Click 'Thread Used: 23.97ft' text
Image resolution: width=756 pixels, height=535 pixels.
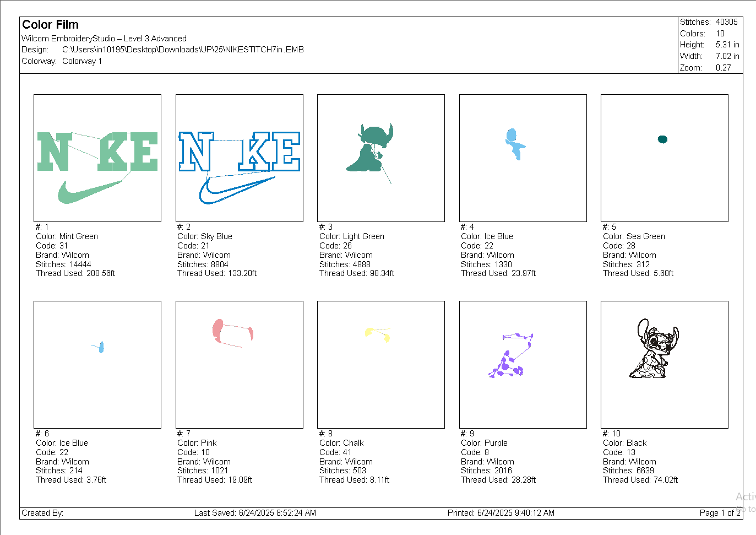click(498, 273)
